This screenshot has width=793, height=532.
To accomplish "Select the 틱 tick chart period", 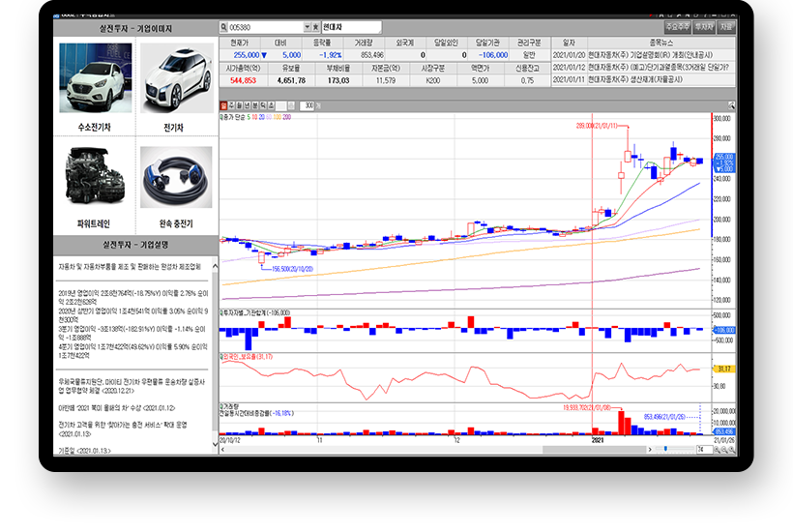I will point(263,105).
